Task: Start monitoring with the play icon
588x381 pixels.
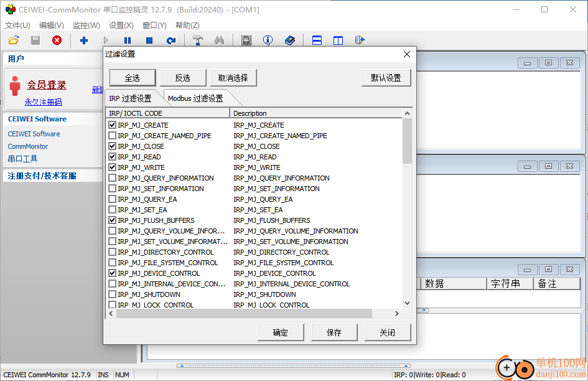Action: pos(106,40)
